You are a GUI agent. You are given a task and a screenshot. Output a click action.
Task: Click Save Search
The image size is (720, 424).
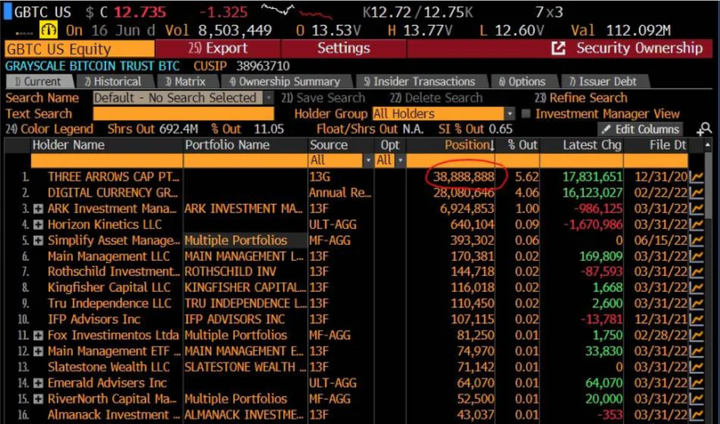point(323,98)
